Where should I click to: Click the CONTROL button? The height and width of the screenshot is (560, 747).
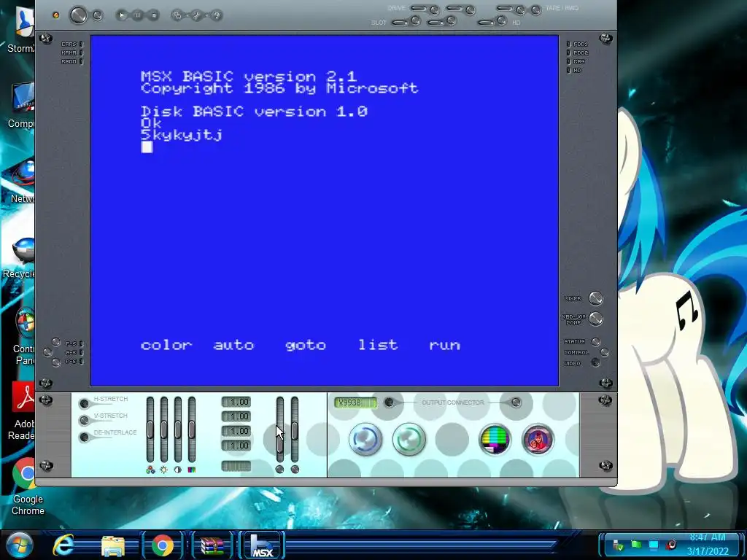click(x=605, y=352)
